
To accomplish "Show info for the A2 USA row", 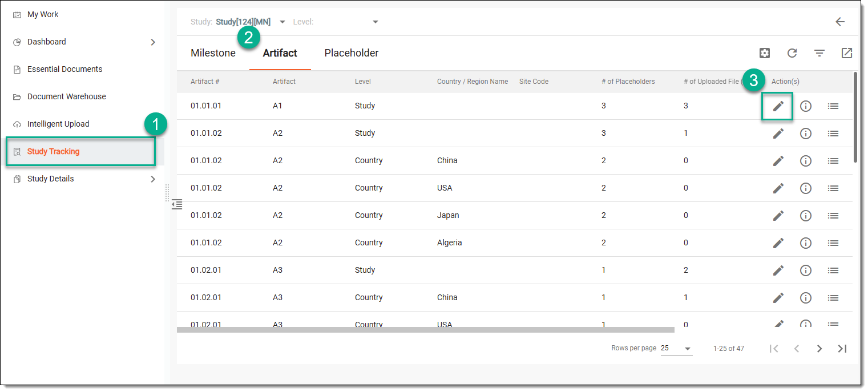I will [x=805, y=188].
